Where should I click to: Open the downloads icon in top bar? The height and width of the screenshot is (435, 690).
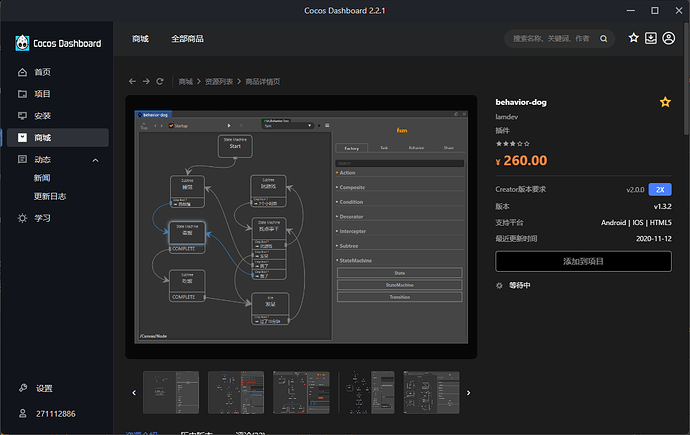coord(651,38)
